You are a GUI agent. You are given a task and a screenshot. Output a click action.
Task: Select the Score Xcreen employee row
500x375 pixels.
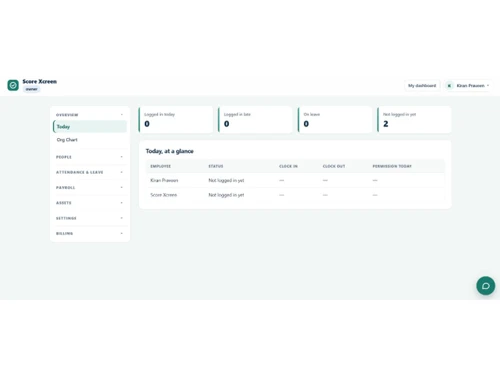click(x=295, y=195)
